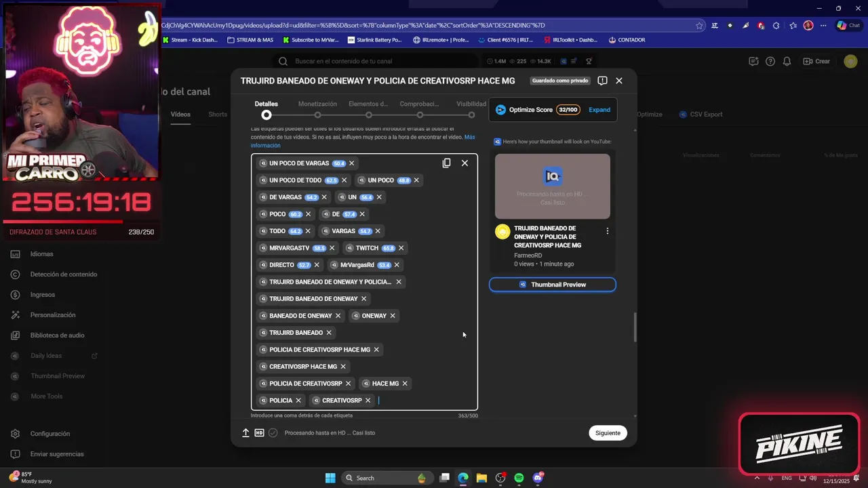The width and height of the screenshot is (868, 488).
Task: Go to the Visibilidad step
Action: pos(471,109)
